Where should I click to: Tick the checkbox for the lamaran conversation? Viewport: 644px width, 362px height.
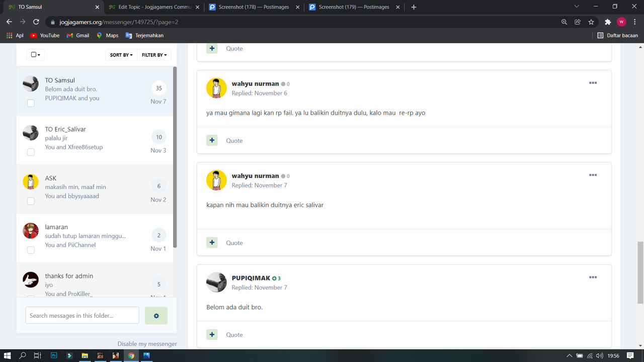tap(31, 250)
